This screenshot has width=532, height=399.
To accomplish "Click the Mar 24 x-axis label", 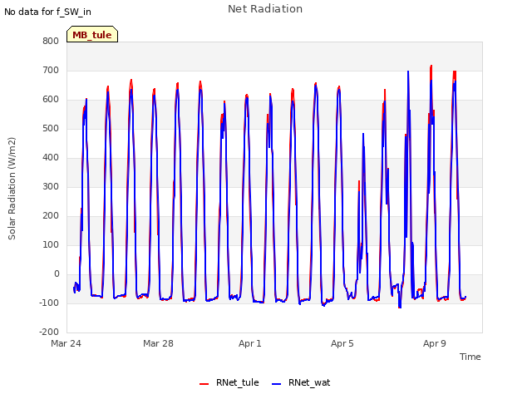I will 66,343.
